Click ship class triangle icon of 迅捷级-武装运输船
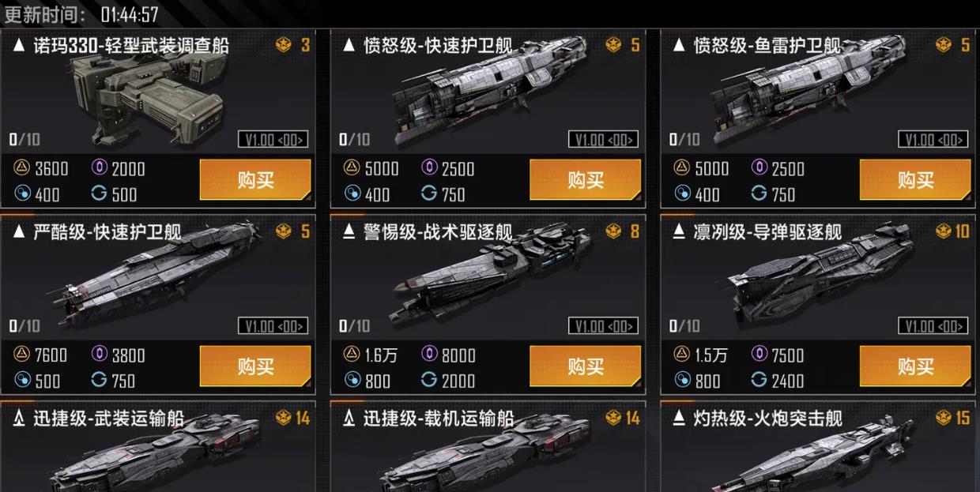Screen dimensions: 980x492 20,419
